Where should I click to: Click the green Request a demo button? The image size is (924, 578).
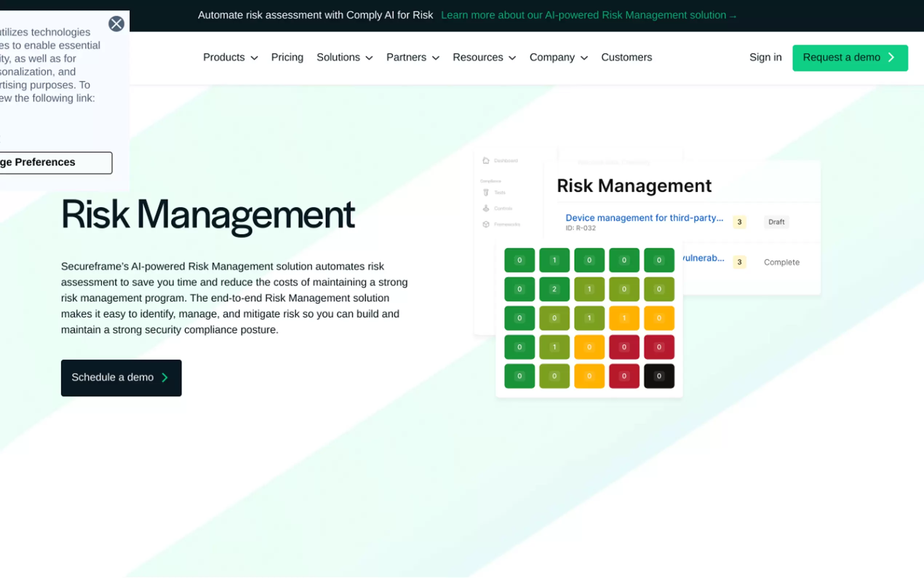tap(850, 58)
